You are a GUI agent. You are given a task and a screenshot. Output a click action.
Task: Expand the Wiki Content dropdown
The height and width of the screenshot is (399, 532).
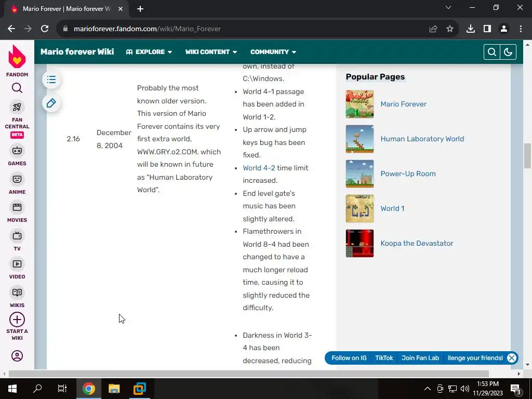211,52
